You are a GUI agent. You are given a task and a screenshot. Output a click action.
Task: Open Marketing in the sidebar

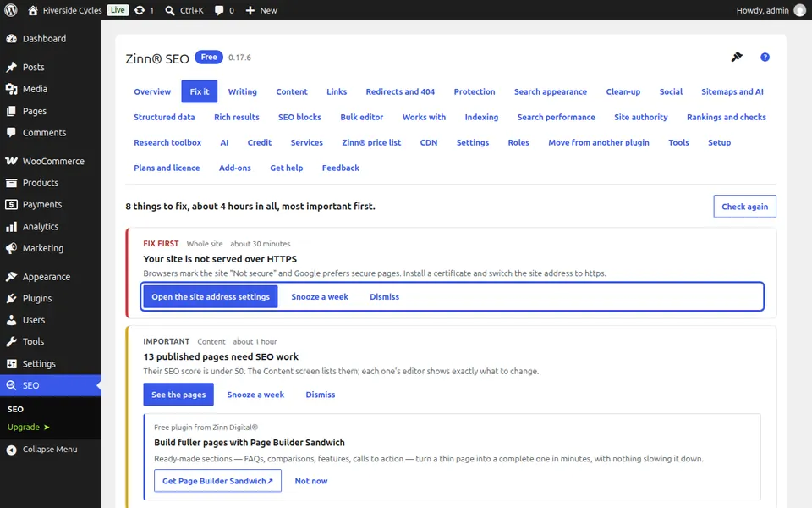pos(51,248)
